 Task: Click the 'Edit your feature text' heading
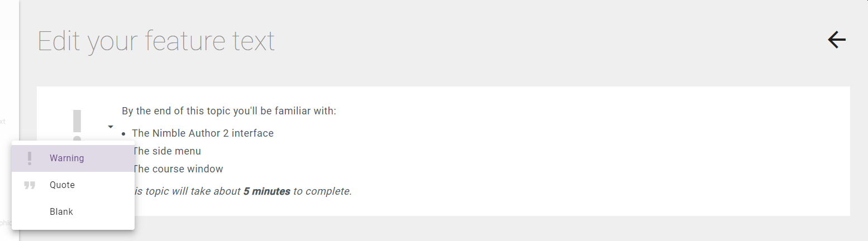tap(156, 41)
